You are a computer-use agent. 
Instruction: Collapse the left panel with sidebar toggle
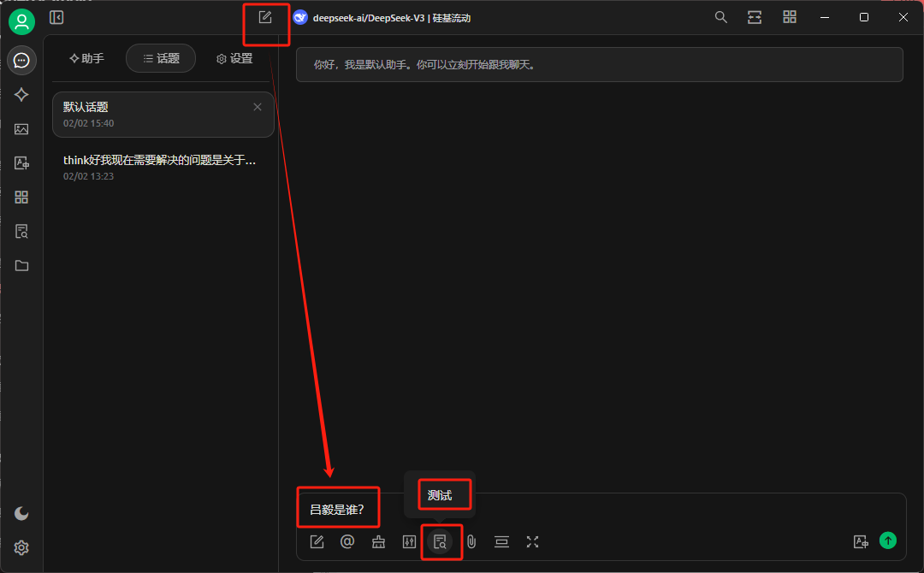point(56,17)
